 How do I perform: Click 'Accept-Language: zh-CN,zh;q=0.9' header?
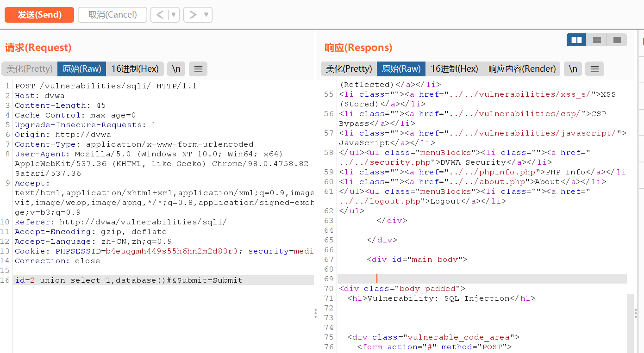click(93, 242)
